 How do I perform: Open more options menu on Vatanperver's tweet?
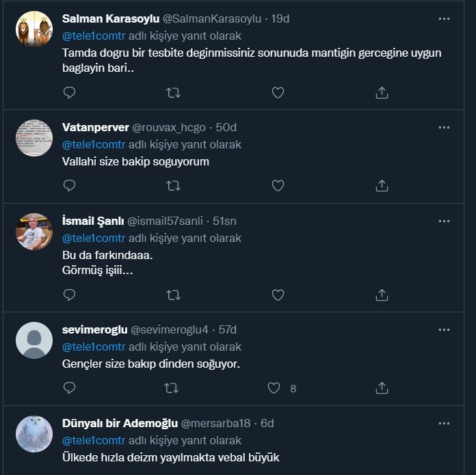(445, 127)
